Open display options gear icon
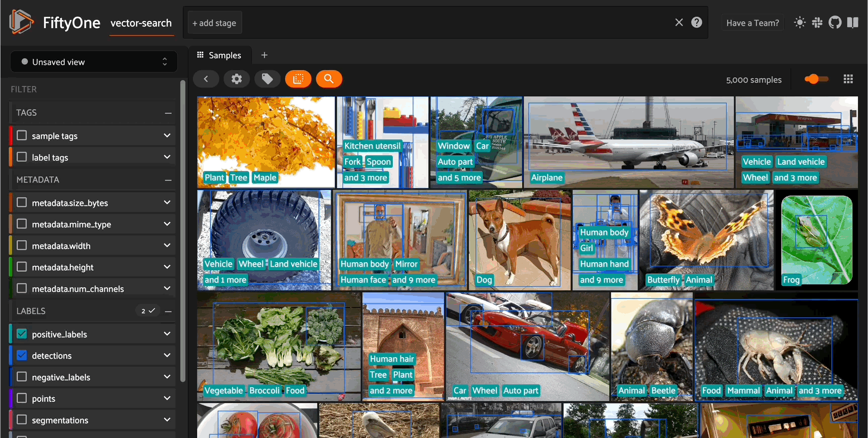Viewport: 868px width, 438px height. click(237, 79)
